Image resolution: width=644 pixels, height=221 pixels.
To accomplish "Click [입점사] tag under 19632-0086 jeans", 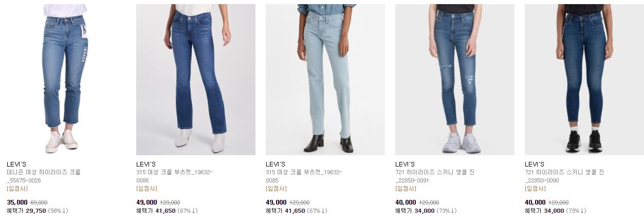I will 146,189.
